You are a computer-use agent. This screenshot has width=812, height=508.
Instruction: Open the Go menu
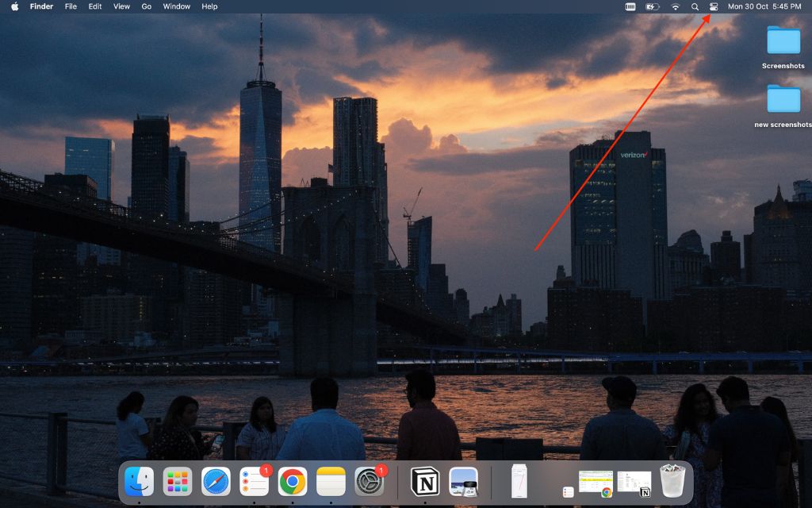click(x=146, y=6)
